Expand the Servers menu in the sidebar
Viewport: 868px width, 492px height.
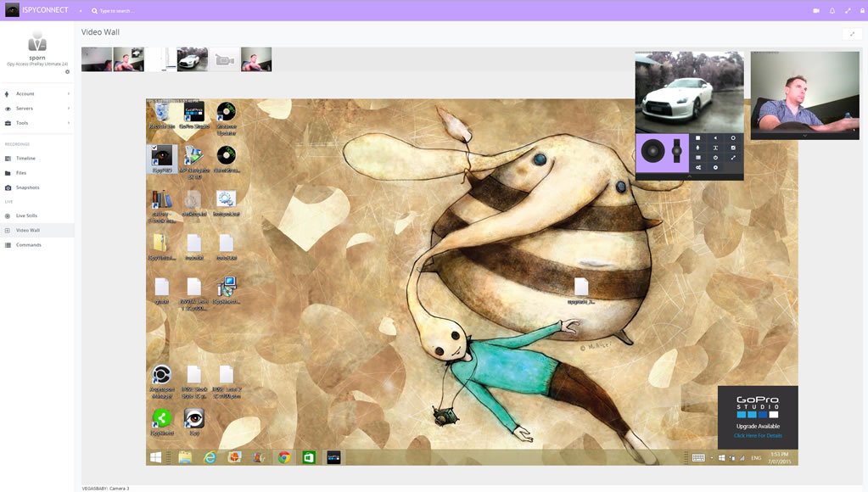[37, 109]
